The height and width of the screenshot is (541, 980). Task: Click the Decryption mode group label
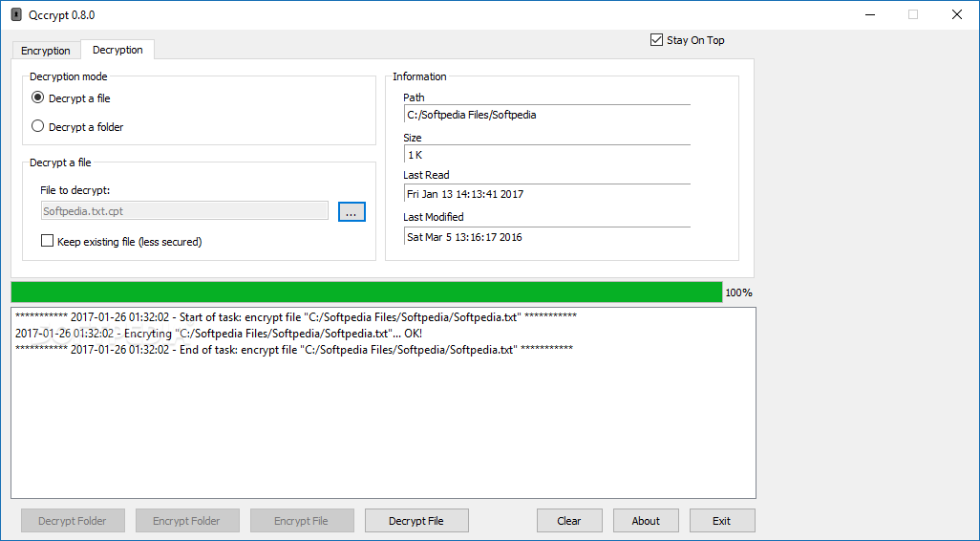(x=69, y=76)
